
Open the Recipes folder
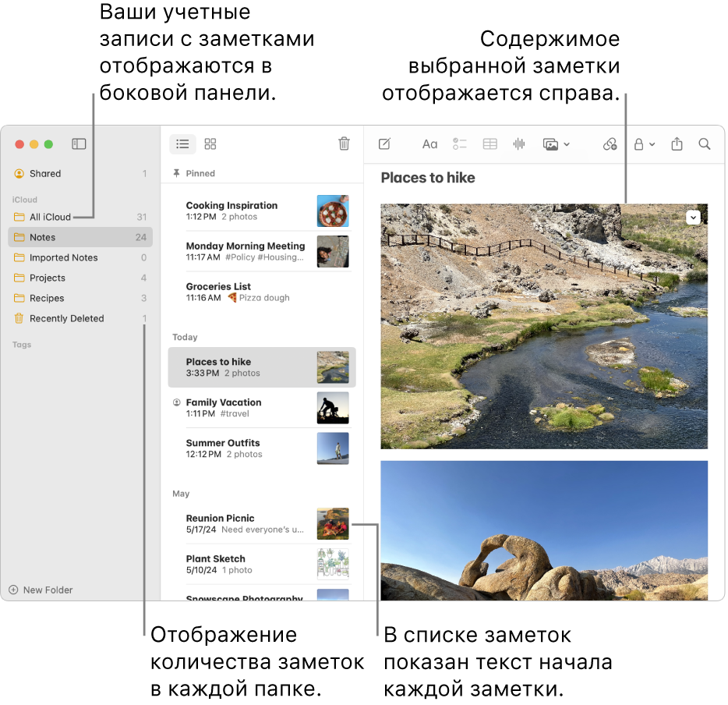click(x=80, y=298)
